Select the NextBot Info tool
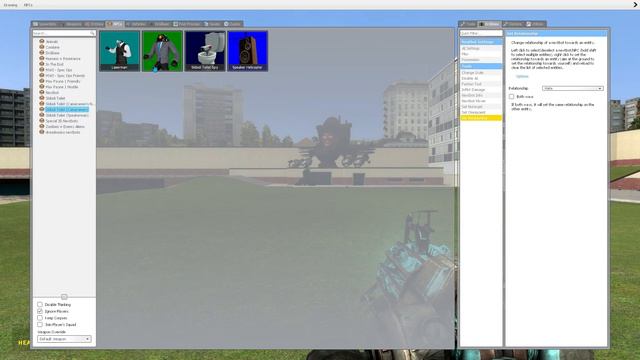Screen dimensions: 640x360 pos(481,95)
